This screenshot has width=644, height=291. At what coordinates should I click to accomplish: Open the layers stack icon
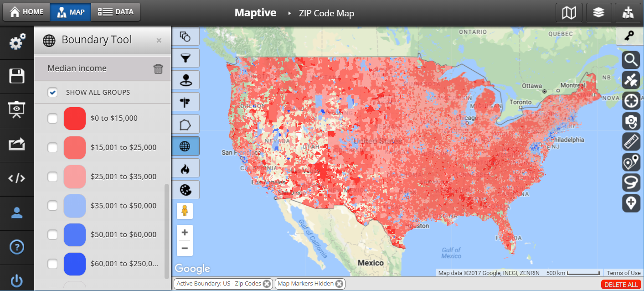(598, 13)
